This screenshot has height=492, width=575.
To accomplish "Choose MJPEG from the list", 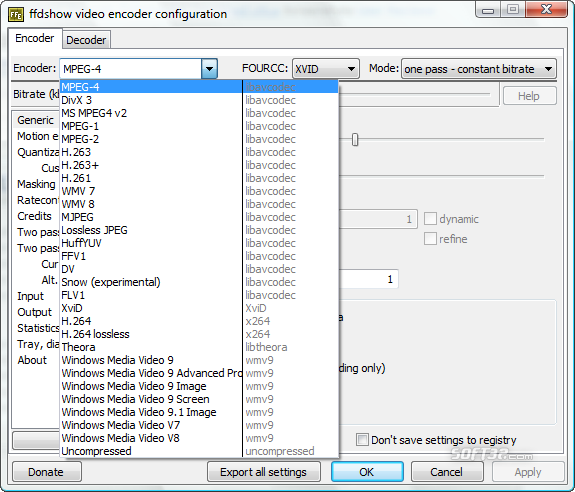I will pos(198,217).
